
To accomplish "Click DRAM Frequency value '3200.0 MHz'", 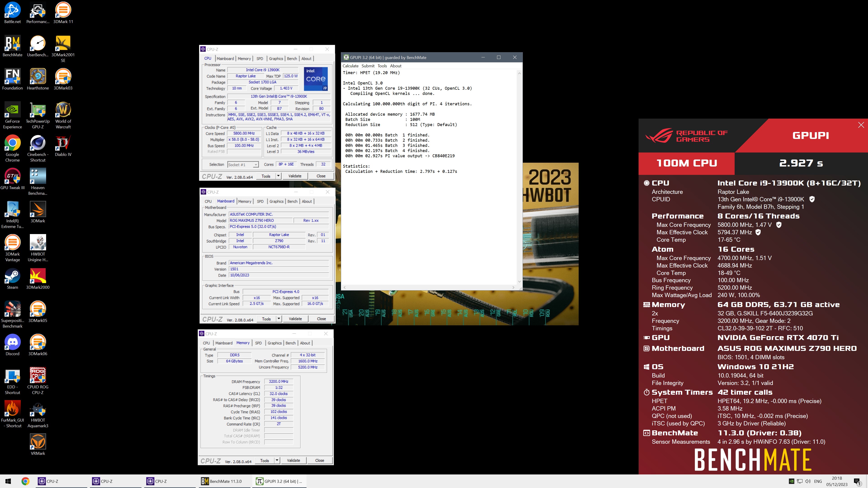I will tap(278, 382).
